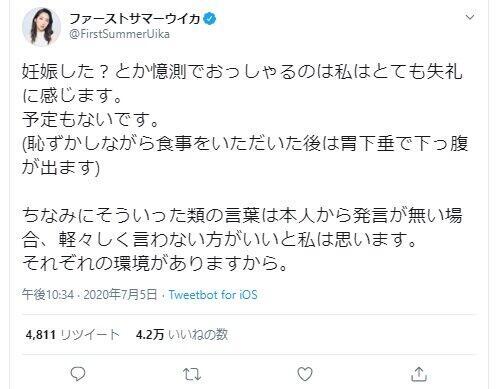Click the parenthetical line starting (恥ずかしながら
This screenshot has height=389, width=496.
coord(245,144)
